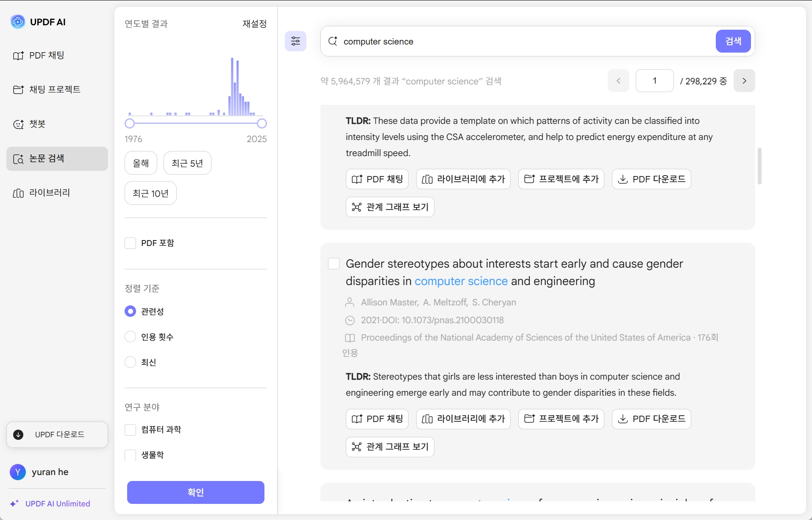Click PDF 다운로드 on Gender stereotypes card
The height and width of the screenshot is (520, 812).
[651, 419]
